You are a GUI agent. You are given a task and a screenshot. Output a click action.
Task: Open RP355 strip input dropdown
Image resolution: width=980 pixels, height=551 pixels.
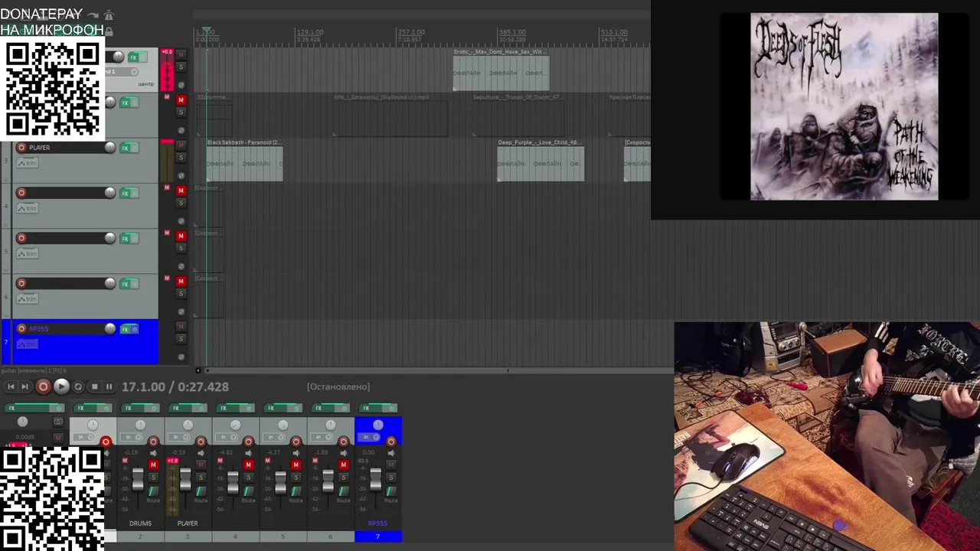coord(370,437)
